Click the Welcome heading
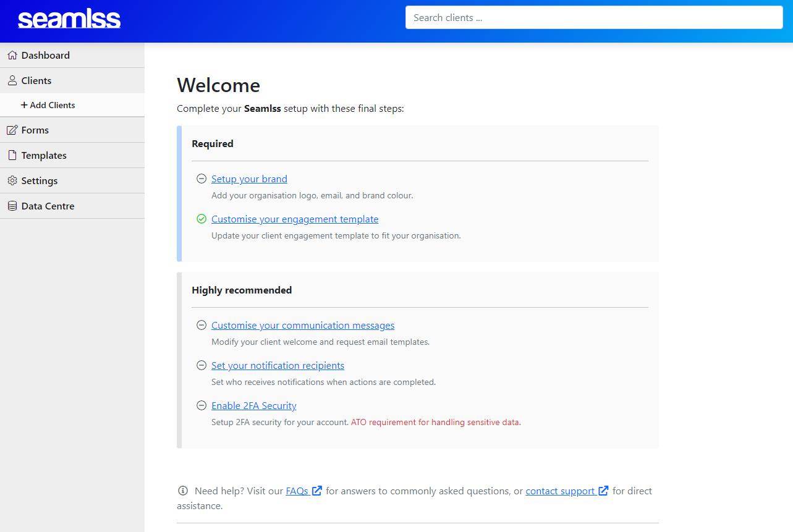The width and height of the screenshot is (793, 532). click(x=219, y=85)
